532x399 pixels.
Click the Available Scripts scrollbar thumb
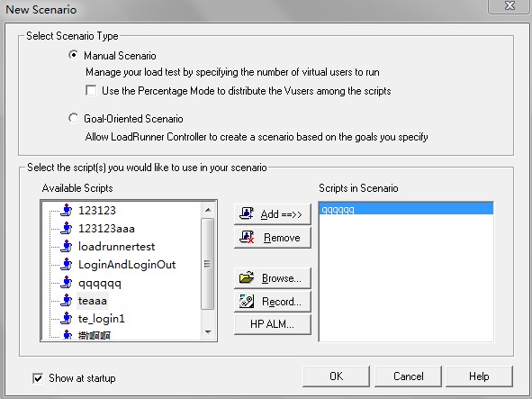[208, 264]
